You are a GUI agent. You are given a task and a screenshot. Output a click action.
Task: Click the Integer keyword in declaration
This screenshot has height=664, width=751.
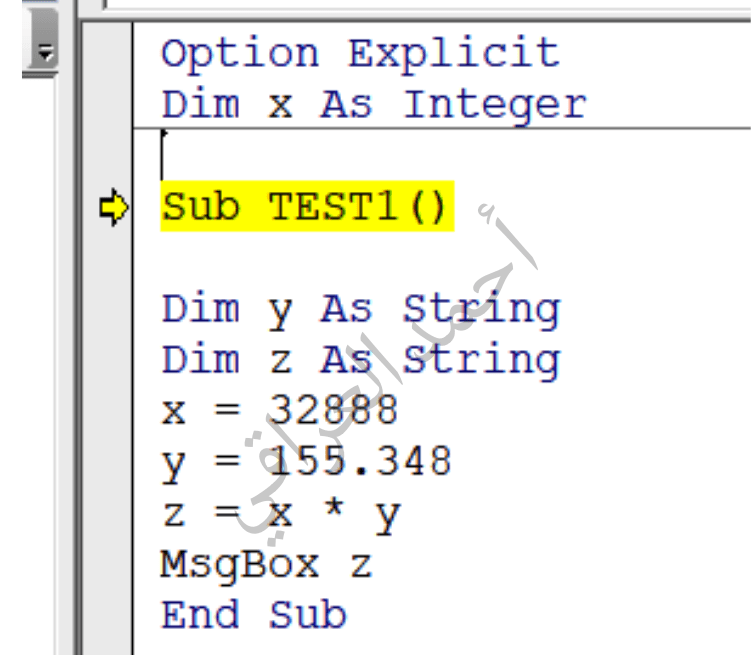click(x=494, y=105)
